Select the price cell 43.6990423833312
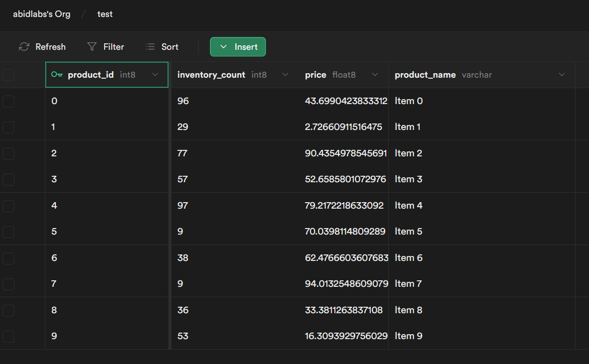589x364 pixels. pos(346,101)
